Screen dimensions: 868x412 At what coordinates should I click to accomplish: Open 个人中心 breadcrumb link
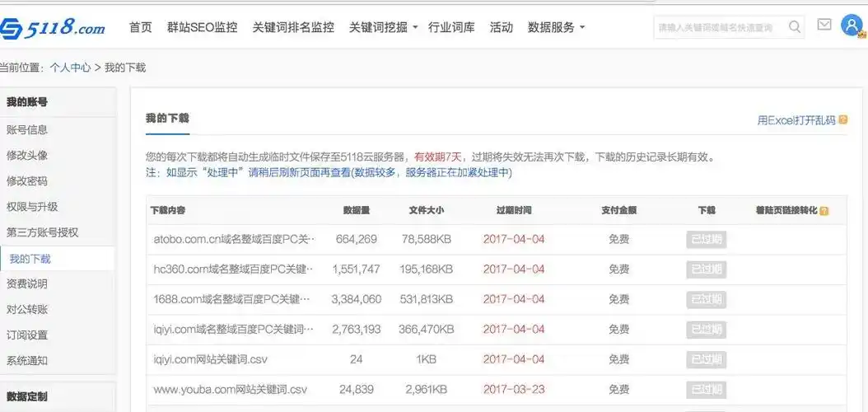(x=70, y=68)
